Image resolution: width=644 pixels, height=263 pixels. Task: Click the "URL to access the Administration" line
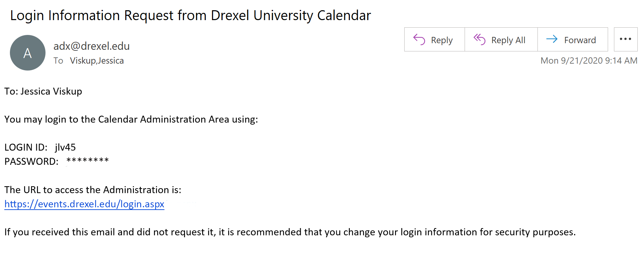click(x=93, y=190)
